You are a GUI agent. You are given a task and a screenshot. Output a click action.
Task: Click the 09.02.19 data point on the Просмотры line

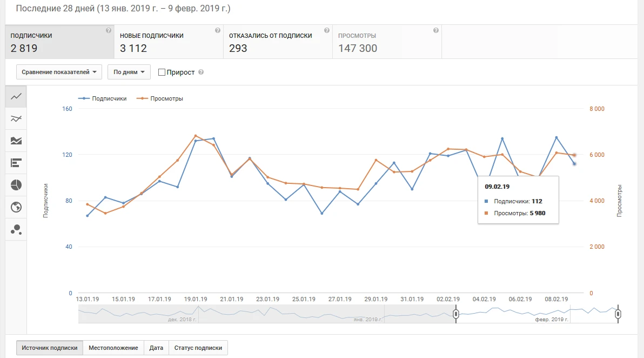pos(574,155)
